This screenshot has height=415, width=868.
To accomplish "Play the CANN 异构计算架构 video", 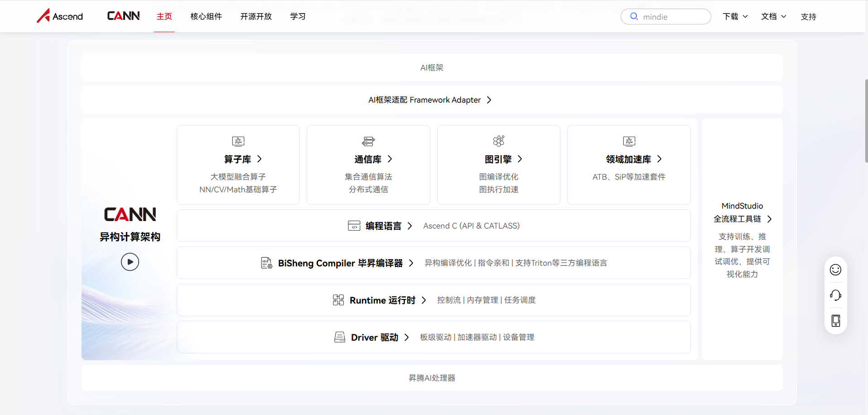I will click(130, 262).
